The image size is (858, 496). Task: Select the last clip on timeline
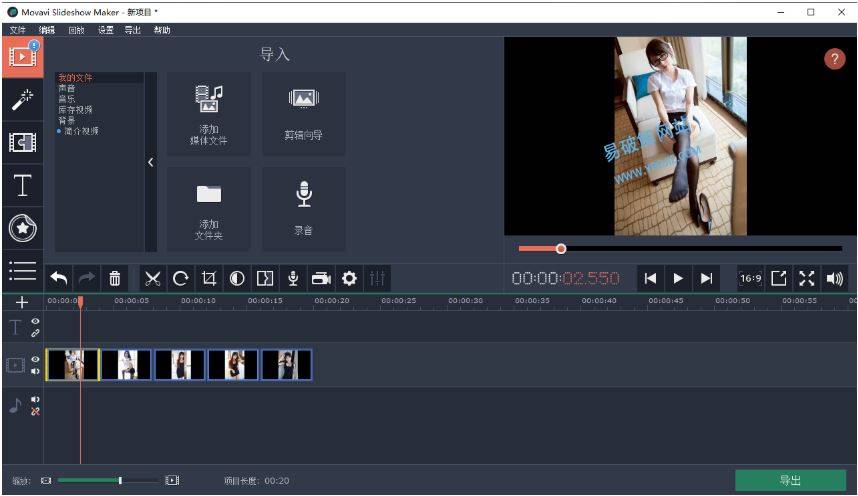[287, 365]
